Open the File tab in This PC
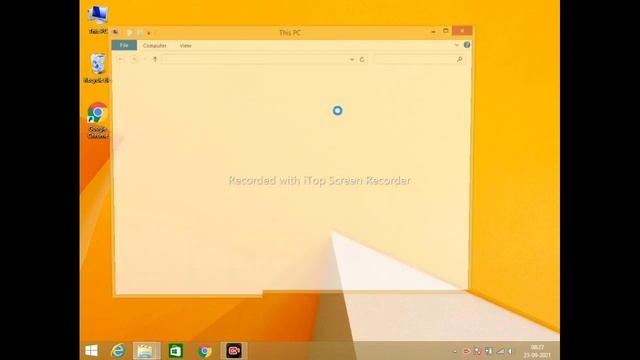 (124, 45)
